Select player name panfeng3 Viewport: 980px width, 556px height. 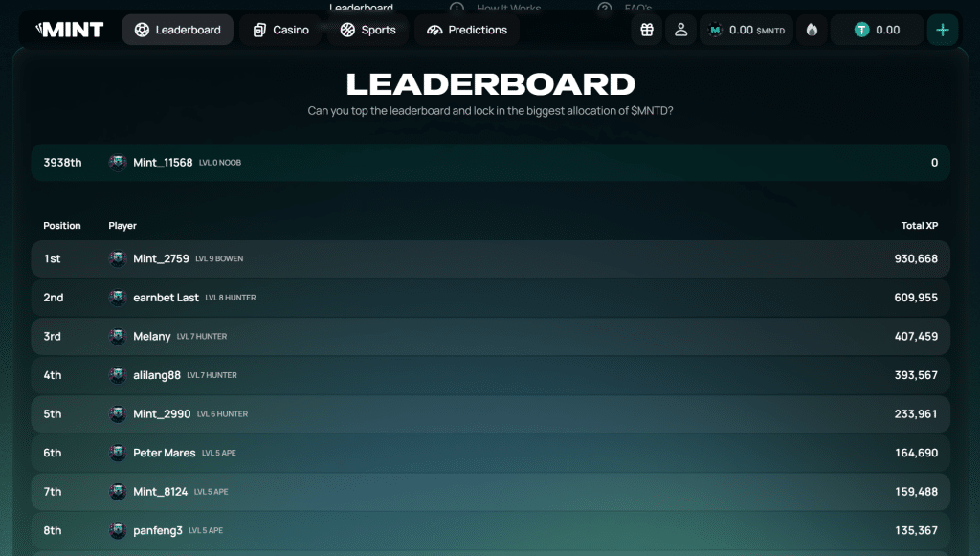click(158, 530)
